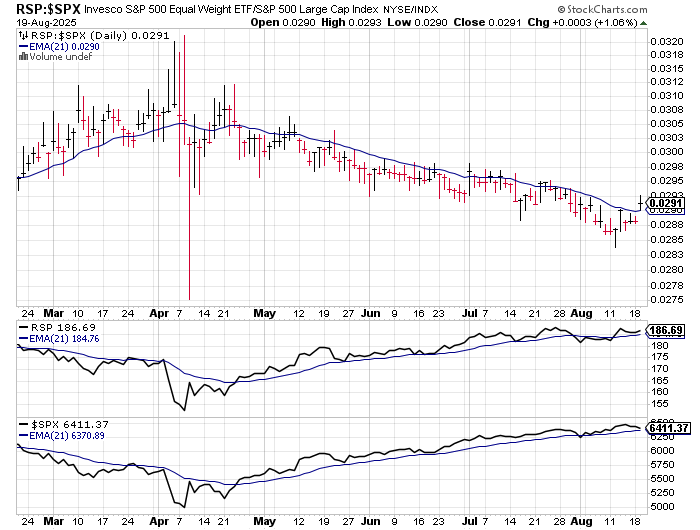
Task: Click the EMA(21) 6370.89 legend label
Action: (67, 435)
